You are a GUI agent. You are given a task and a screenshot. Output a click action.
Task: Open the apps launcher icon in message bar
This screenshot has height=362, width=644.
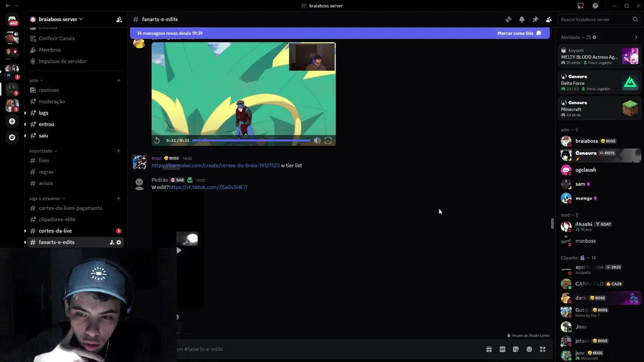[543, 349]
